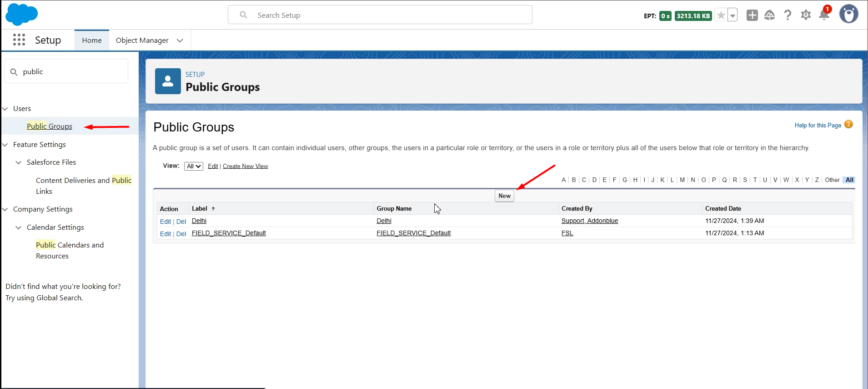Filter groups by letter A
This screenshot has height=389, width=868.
click(564, 180)
